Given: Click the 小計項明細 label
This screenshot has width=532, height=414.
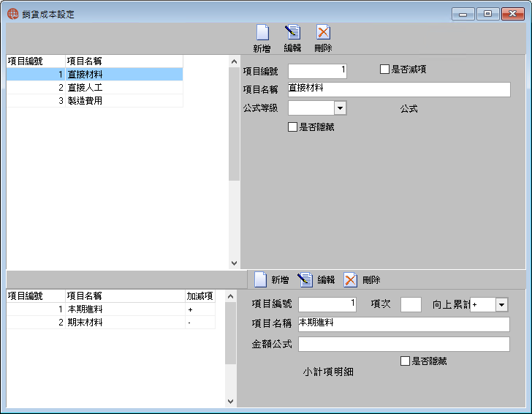Looking at the screenshot, I should [328, 372].
